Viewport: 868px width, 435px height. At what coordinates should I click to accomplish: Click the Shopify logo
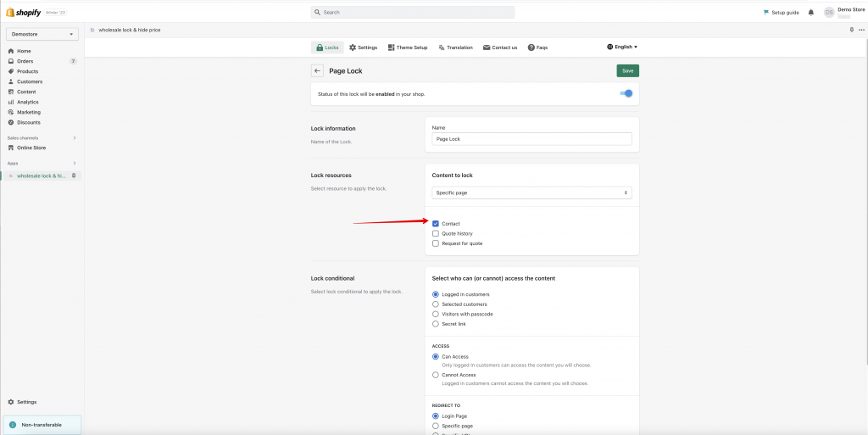pos(23,12)
